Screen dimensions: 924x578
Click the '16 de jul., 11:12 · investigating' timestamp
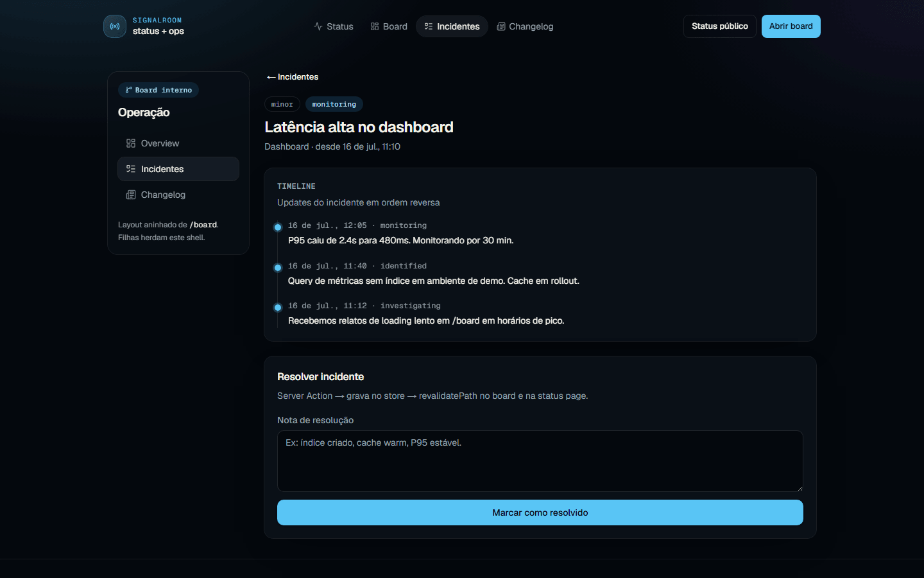pos(364,306)
